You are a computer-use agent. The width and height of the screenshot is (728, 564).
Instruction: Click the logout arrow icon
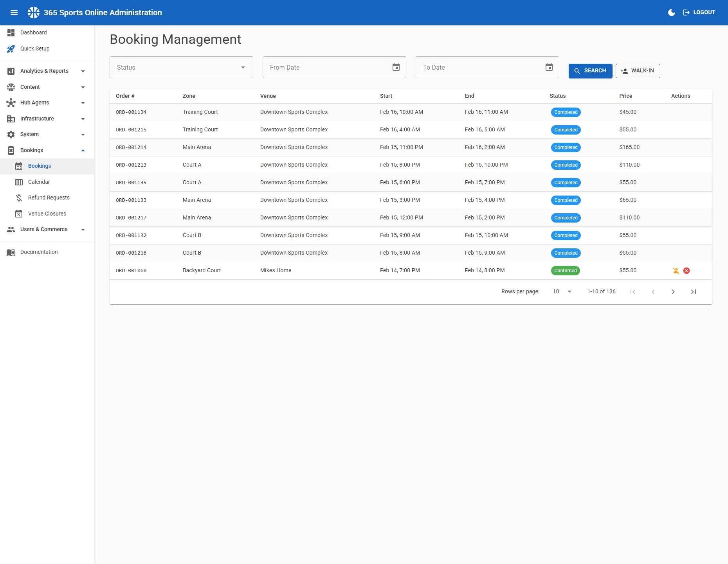click(687, 13)
